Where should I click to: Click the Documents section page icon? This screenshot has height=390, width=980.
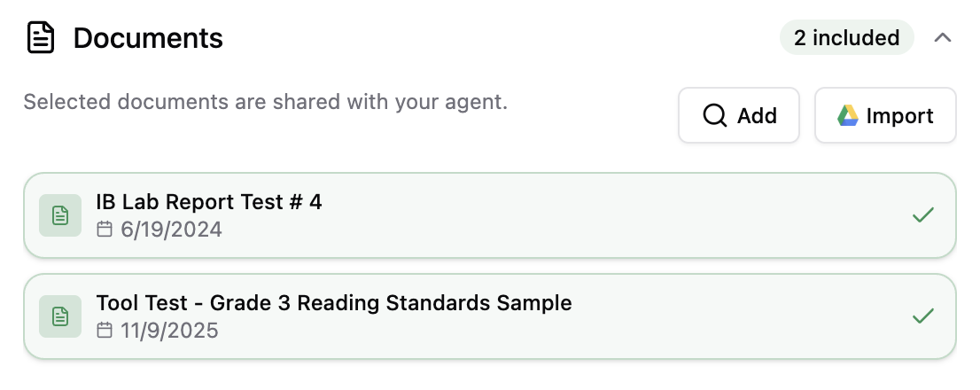pos(41,38)
